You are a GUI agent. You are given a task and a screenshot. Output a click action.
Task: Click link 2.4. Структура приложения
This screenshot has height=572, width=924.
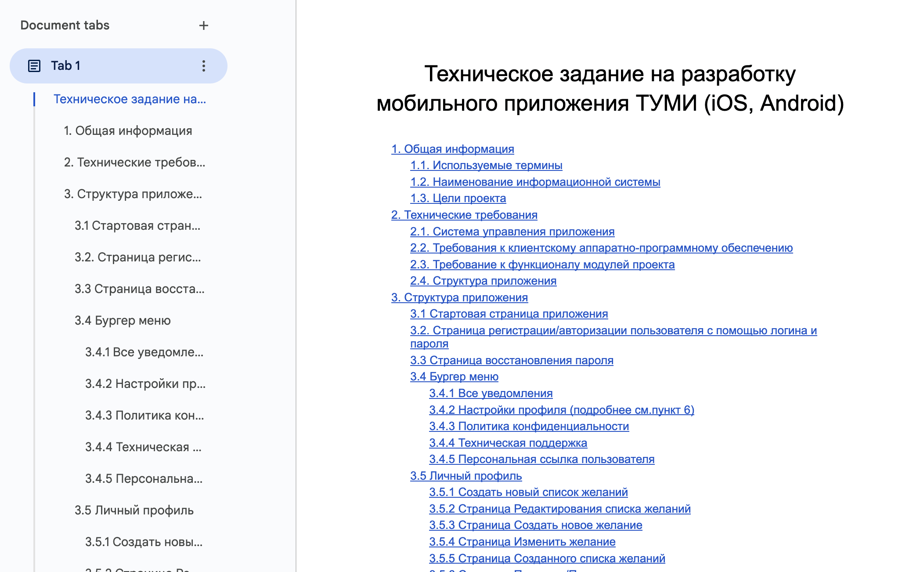[x=483, y=281]
